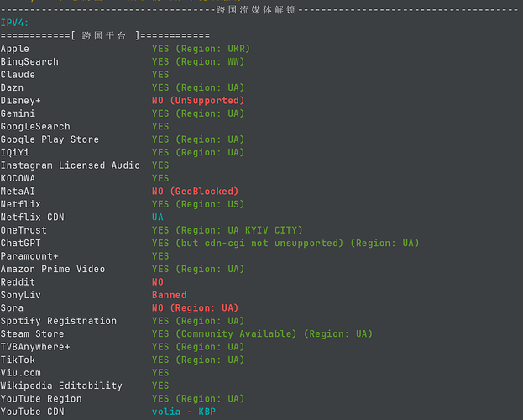Viewport: 523px width, 420px height.
Task: Click 'NO (Region: UA)' Sora result
Action: (195, 307)
